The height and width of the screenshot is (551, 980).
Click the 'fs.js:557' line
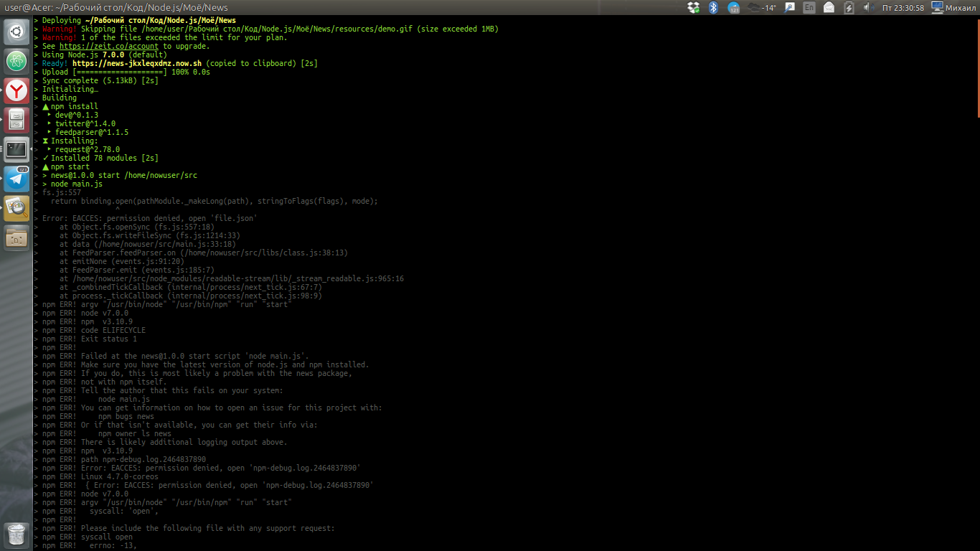tap(62, 192)
